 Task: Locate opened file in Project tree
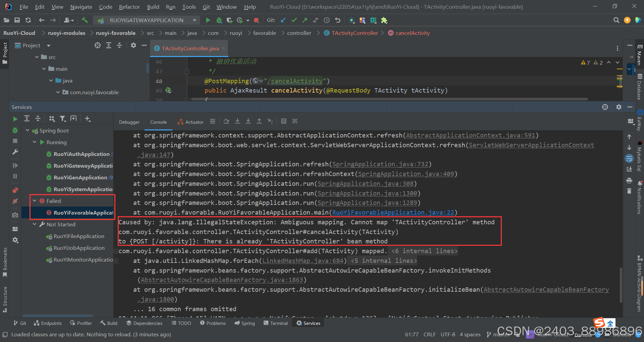click(98, 45)
